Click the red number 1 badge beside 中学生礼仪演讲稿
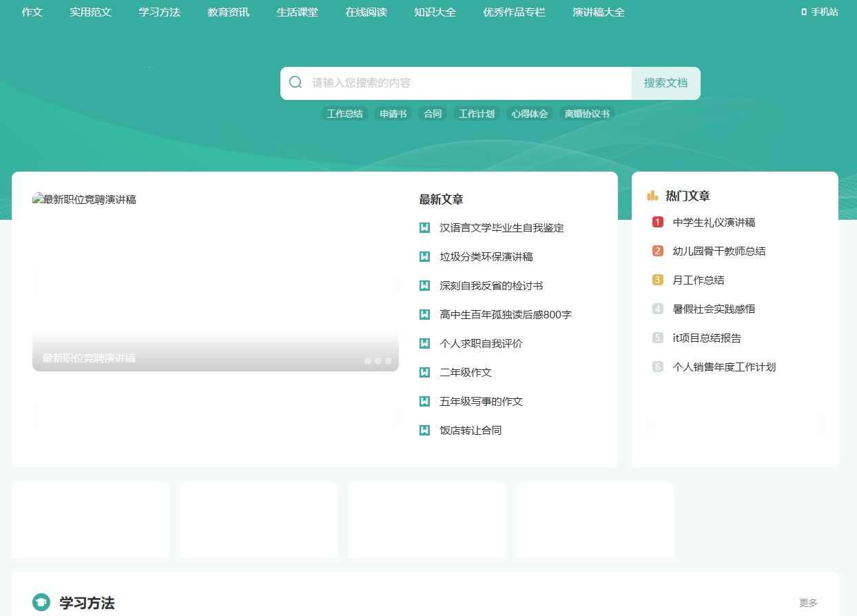This screenshot has height=616, width=857. (657, 222)
